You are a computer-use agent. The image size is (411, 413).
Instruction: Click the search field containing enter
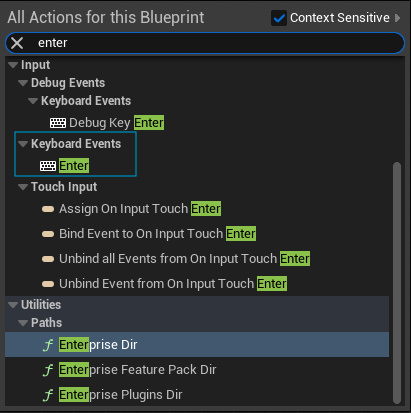pos(213,43)
